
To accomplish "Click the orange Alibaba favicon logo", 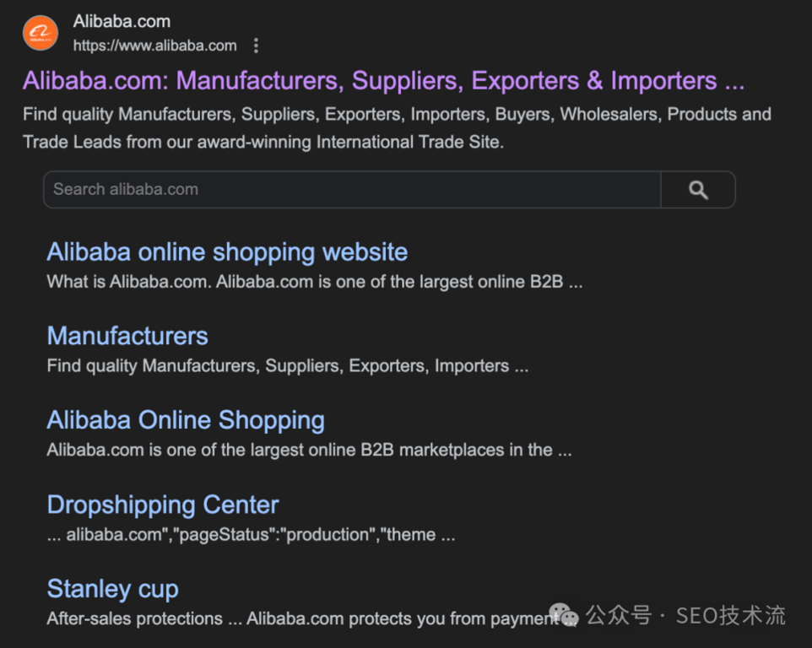I will pyautogui.click(x=41, y=33).
